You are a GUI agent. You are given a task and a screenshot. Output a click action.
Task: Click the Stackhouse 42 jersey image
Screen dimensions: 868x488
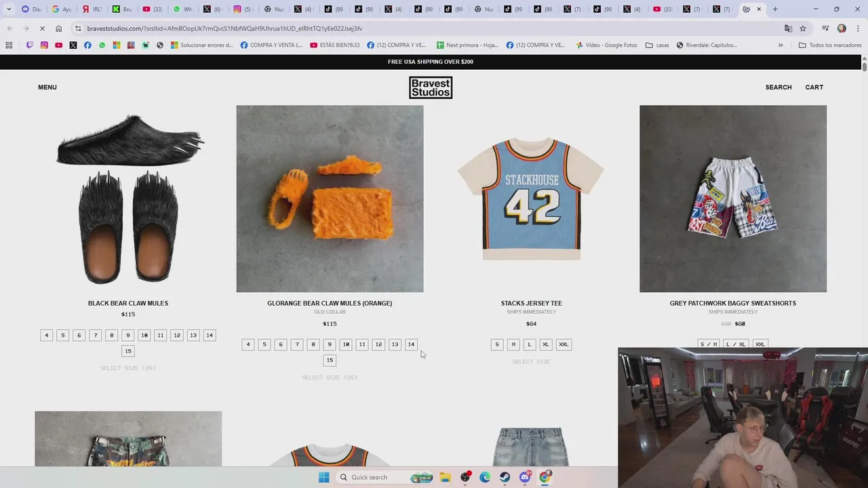531,199
